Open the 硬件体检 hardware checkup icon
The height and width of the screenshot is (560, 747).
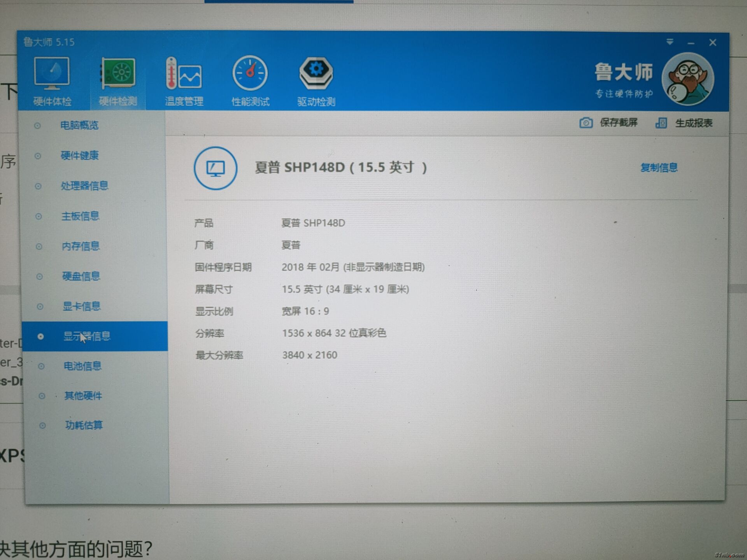tap(52, 82)
